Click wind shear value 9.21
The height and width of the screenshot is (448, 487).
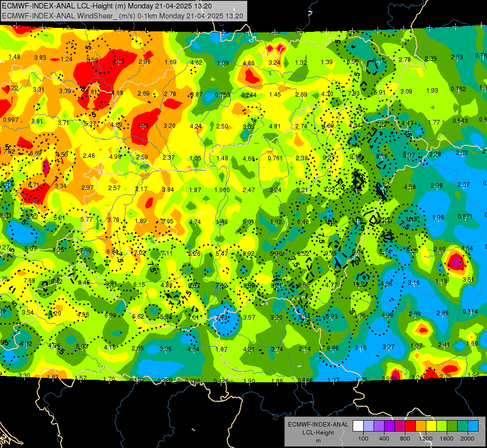pos(328,158)
